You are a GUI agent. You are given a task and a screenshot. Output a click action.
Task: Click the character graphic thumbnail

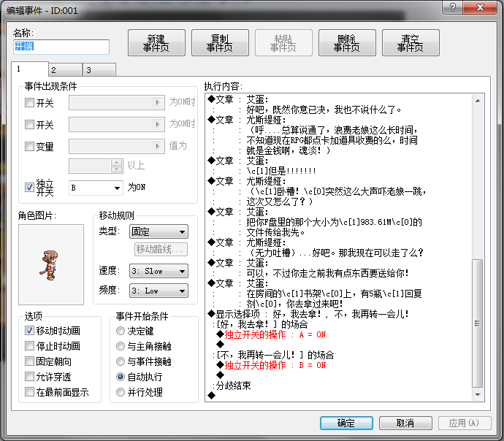pyautogui.click(x=51, y=264)
